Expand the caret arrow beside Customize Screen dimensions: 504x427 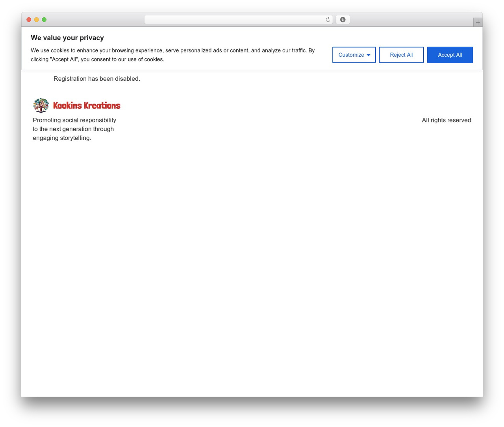click(369, 55)
